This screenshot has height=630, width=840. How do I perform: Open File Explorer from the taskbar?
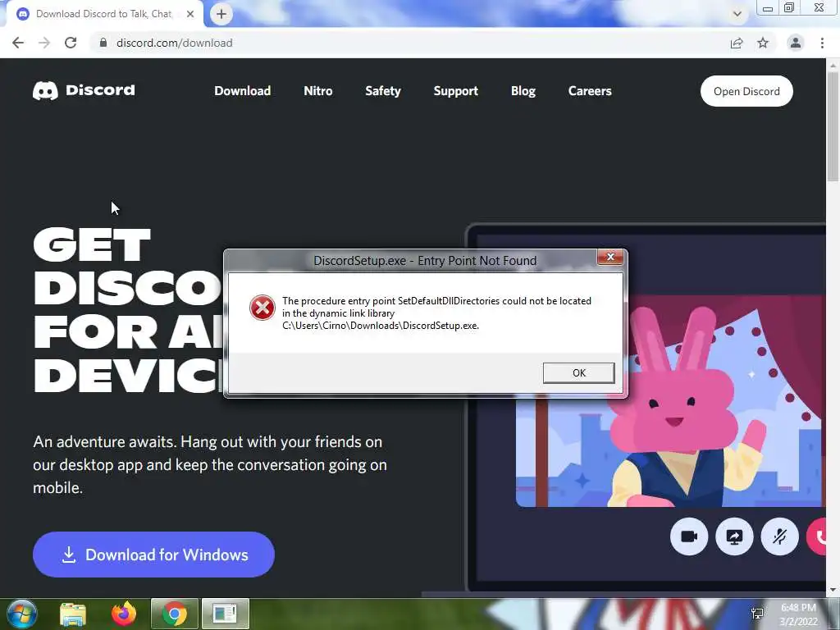(73, 614)
